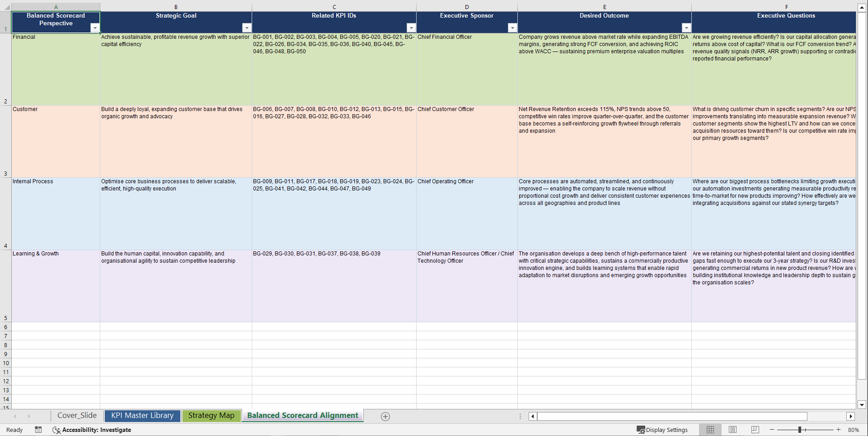This screenshot has width=868, height=436.
Task: Zoom out with the minus button
Action: pyautogui.click(x=772, y=430)
